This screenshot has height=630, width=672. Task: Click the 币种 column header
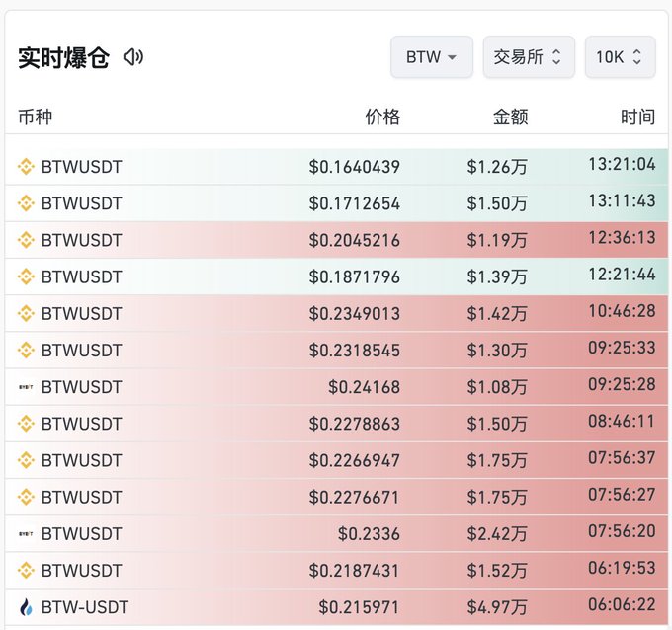click(36, 117)
